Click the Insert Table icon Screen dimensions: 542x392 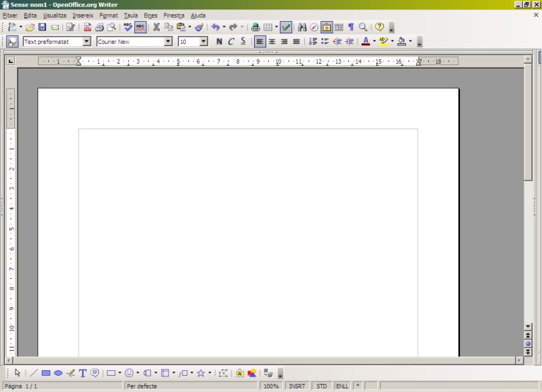(x=268, y=27)
